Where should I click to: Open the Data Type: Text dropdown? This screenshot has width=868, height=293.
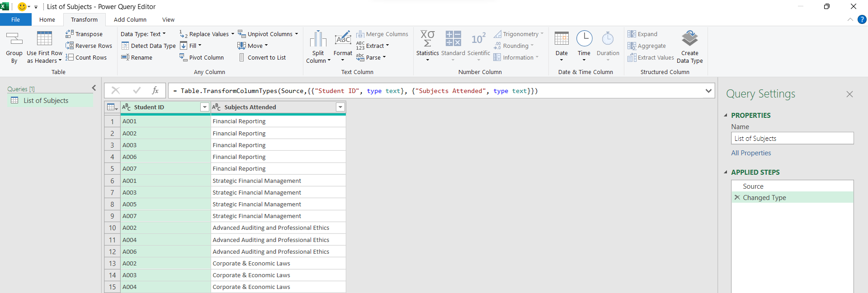click(x=143, y=34)
